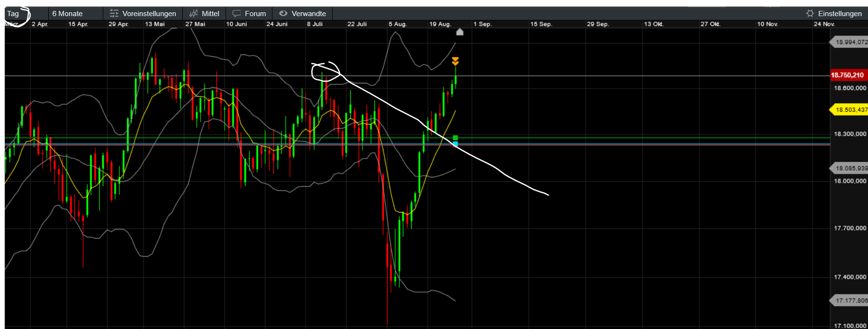
Task: Open the Forum tab
Action: 255,14
